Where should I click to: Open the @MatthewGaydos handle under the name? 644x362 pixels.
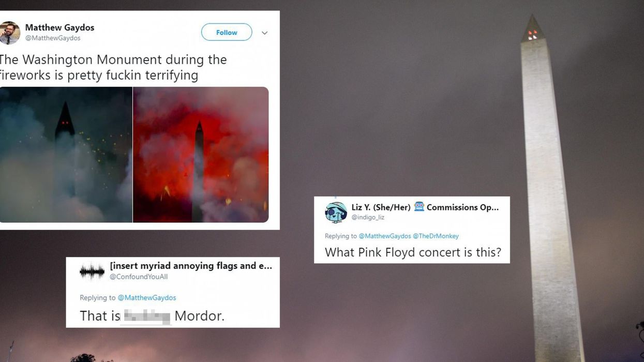53,38
